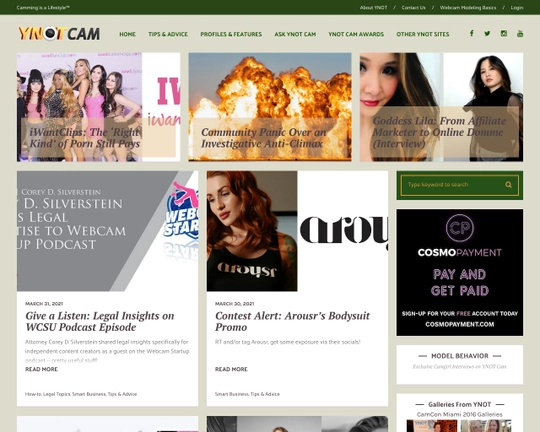Open the YNOT YouTube channel icon
Screen dimensions: 540x432
click(x=520, y=33)
